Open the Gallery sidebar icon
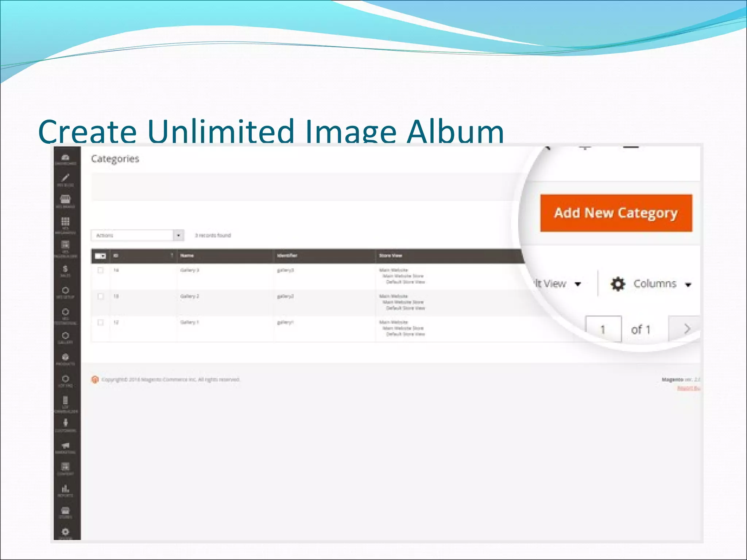This screenshot has width=747, height=560. 66,338
